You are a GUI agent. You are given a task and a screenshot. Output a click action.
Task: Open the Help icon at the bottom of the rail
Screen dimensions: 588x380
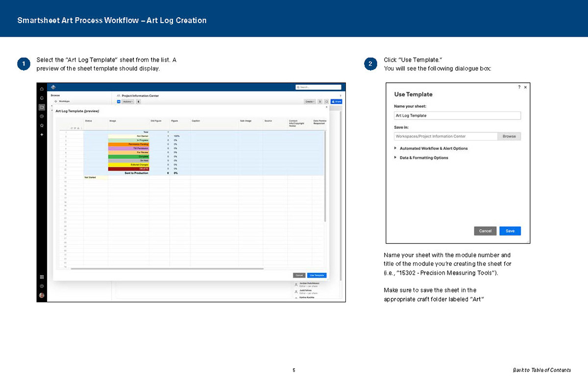tap(42, 286)
